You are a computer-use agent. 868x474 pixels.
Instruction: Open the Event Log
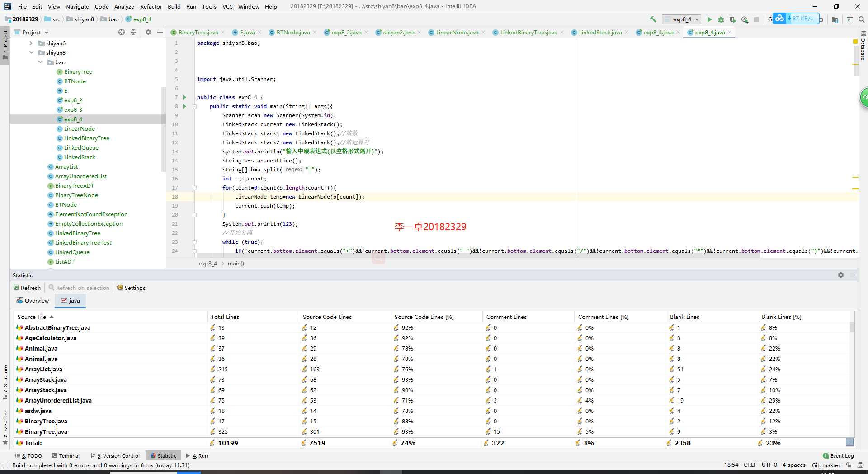tap(838, 456)
